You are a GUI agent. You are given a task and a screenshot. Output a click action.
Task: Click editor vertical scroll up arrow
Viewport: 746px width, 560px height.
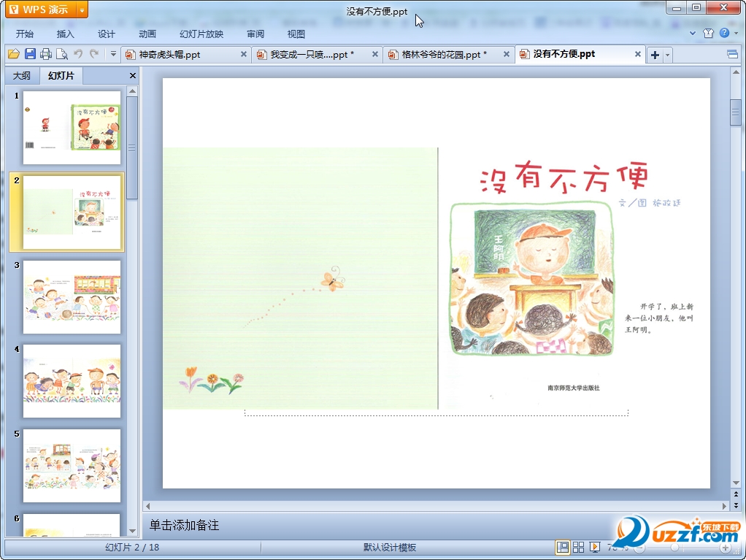pyautogui.click(x=736, y=72)
